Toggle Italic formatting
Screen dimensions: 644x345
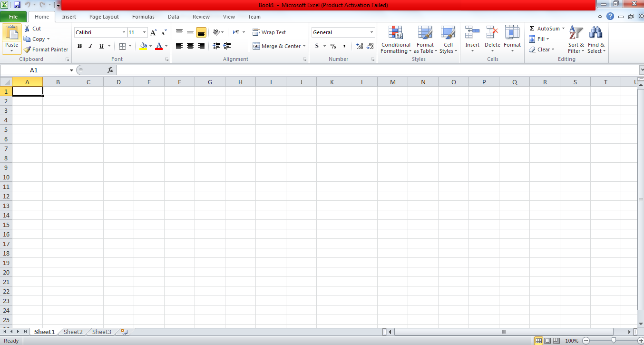(x=90, y=46)
